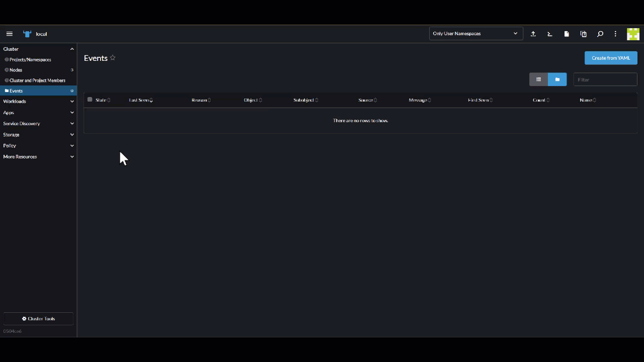The image size is (644, 362).
Task: Sort the table by Source column
Action: pyautogui.click(x=368, y=100)
